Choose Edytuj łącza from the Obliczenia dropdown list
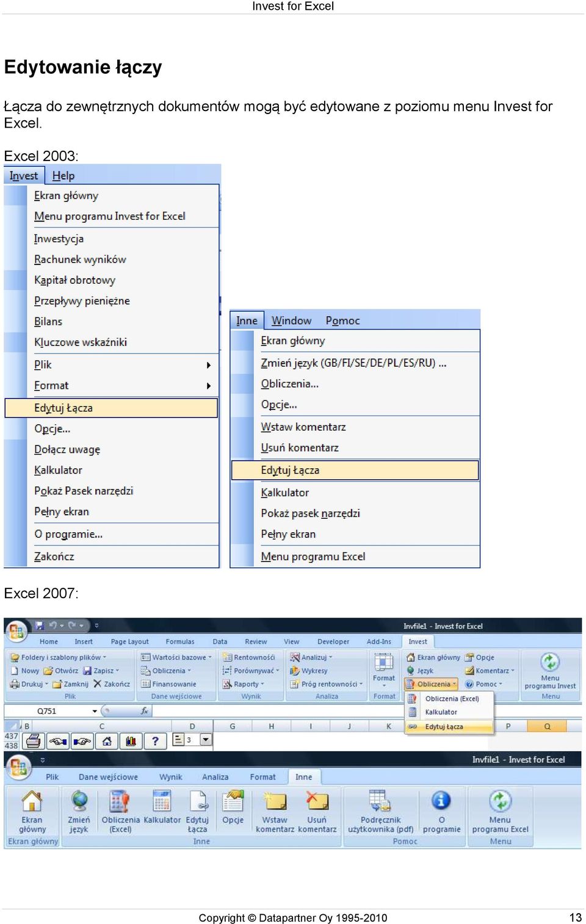 449,727
